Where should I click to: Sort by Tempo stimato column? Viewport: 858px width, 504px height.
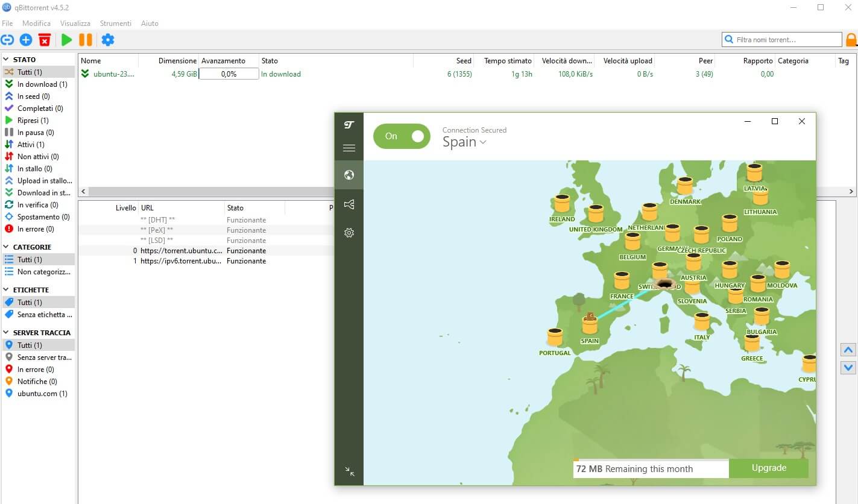click(503, 61)
